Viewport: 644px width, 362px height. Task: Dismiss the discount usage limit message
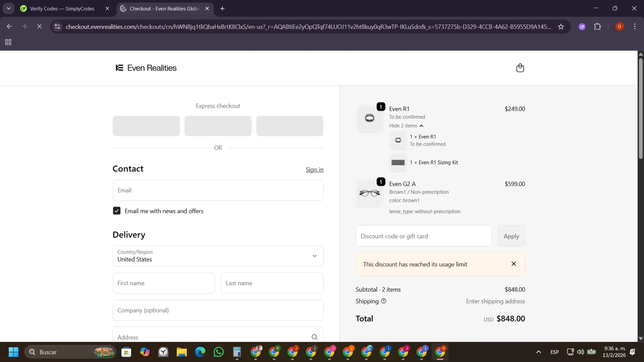pyautogui.click(x=513, y=264)
